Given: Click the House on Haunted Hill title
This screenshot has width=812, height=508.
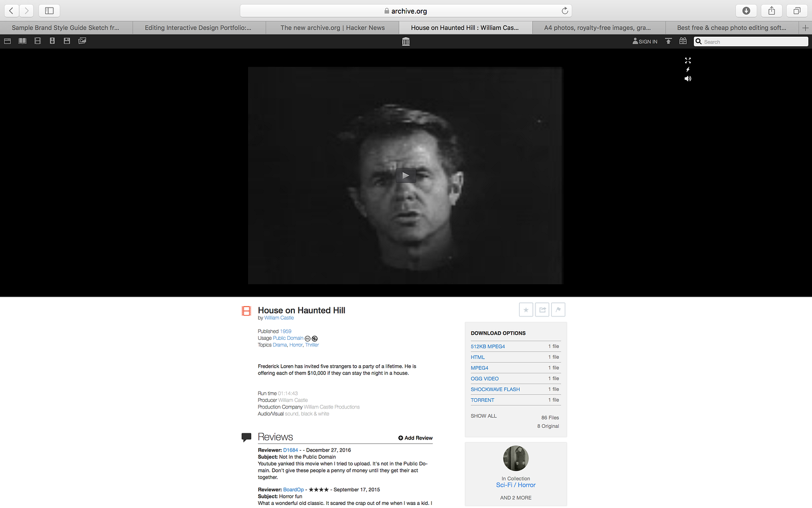Looking at the screenshot, I should coord(301,310).
